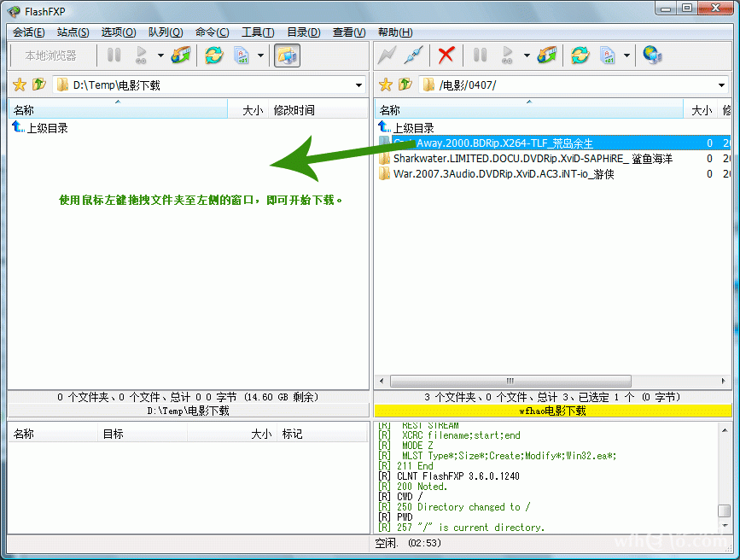Click the queue 标记 column header
740x560 pixels.
pyautogui.click(x=322, y=434)
